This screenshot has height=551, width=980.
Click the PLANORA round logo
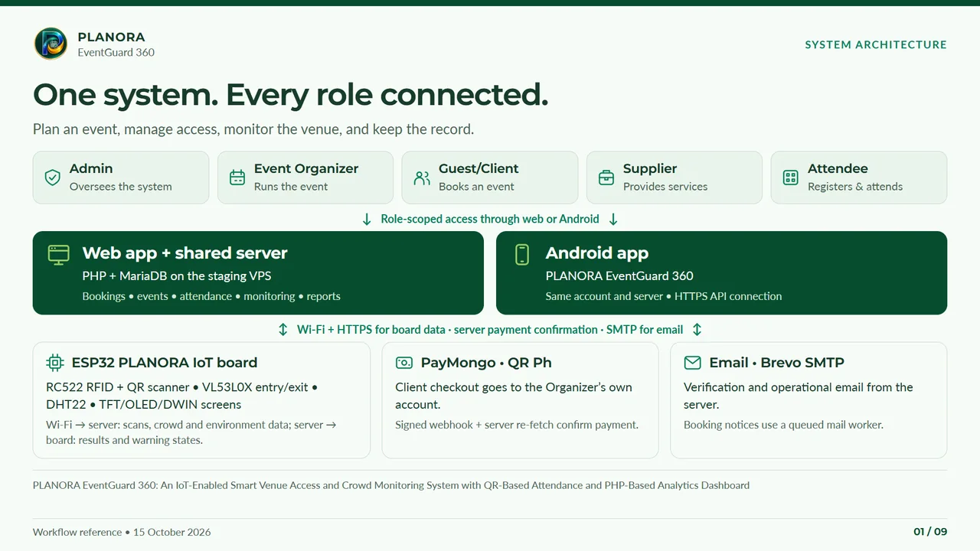click(x=51, y=44)
